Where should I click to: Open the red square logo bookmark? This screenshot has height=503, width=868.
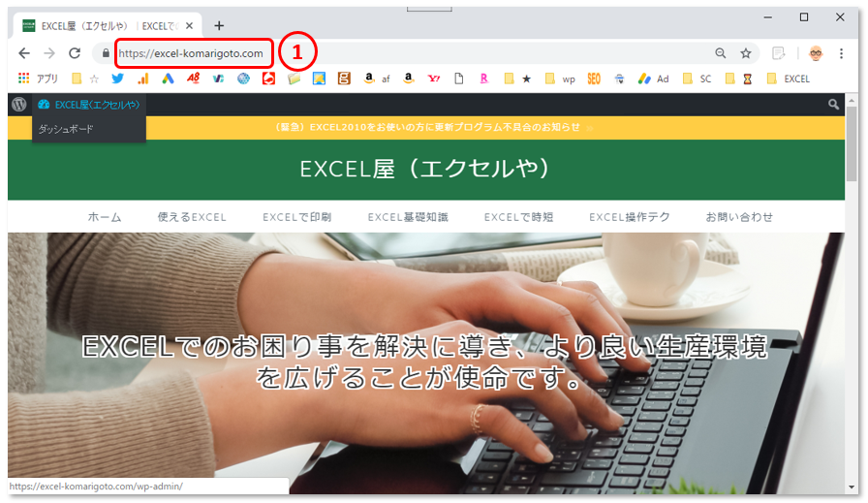268,79
